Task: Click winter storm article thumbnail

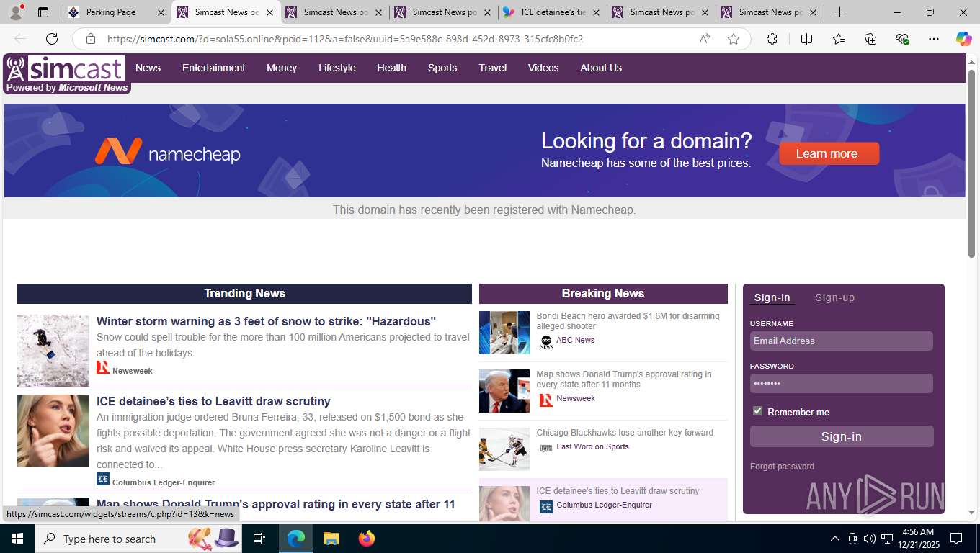Action: [x=53, y=351]
